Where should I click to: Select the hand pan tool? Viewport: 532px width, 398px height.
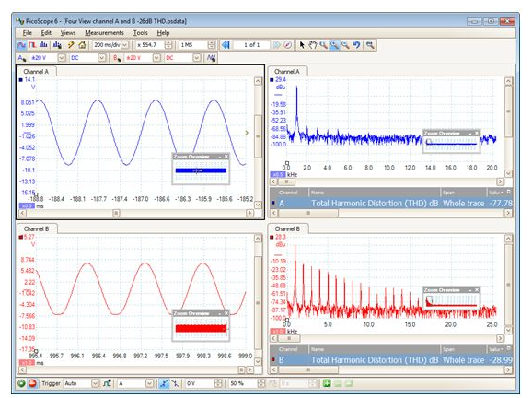[313, 45]
